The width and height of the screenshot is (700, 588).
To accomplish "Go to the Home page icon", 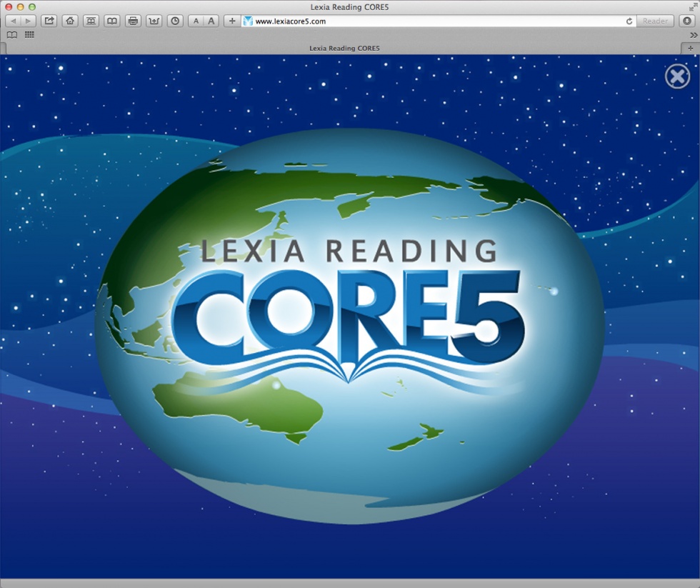I will (70, 21).
